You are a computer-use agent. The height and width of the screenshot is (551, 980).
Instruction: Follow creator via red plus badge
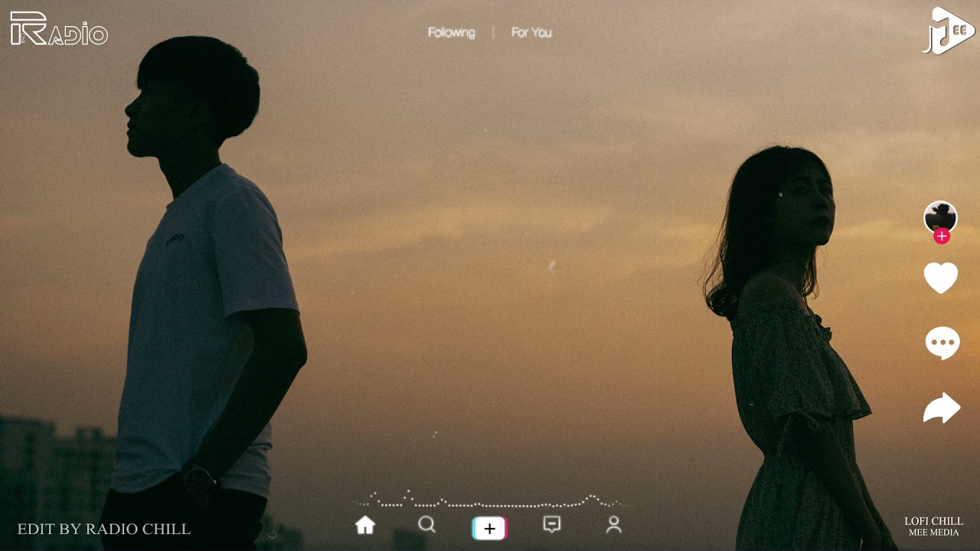pyautogui.click(x=942, y=236)
